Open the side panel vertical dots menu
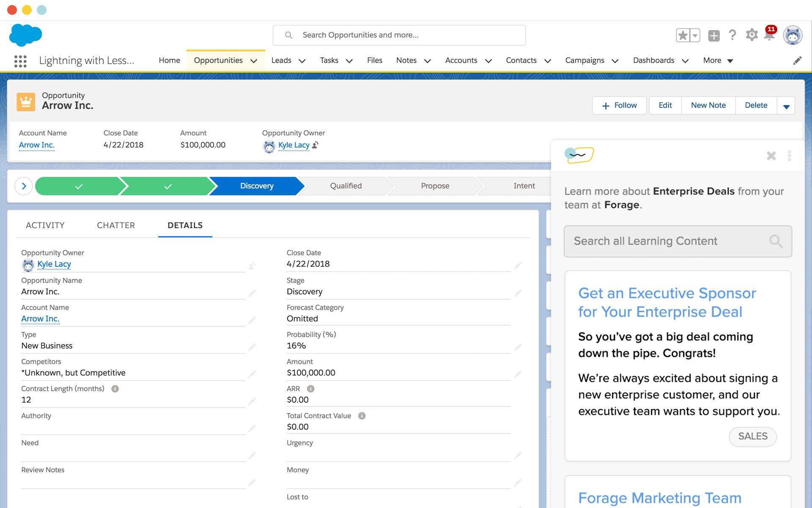This screenshot has height=508, width=812. (x=789, y=156)
